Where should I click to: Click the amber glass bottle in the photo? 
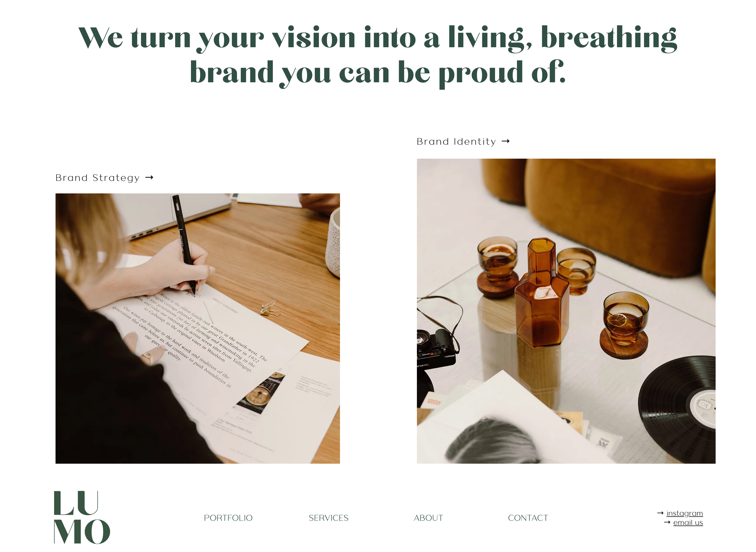click(542, 293)
